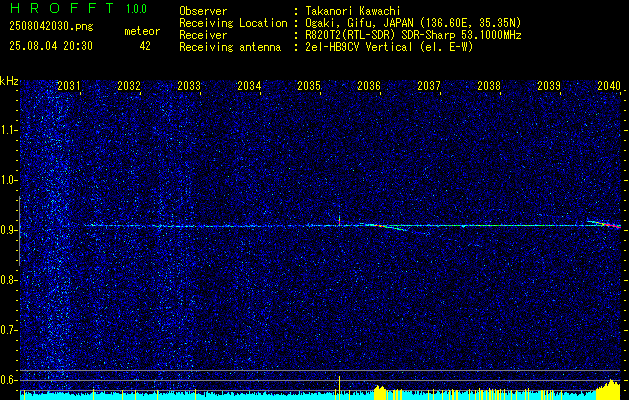629x400 pixels.
Task: Click the Receiving antenna field label
Action: tap(230, 47)
